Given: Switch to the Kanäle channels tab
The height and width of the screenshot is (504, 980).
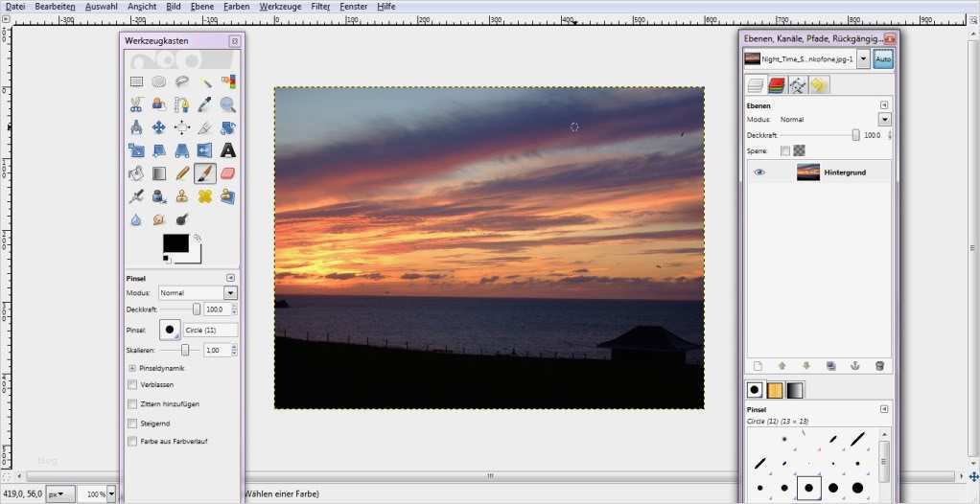Looking at the screenshot, I should 777,85.
